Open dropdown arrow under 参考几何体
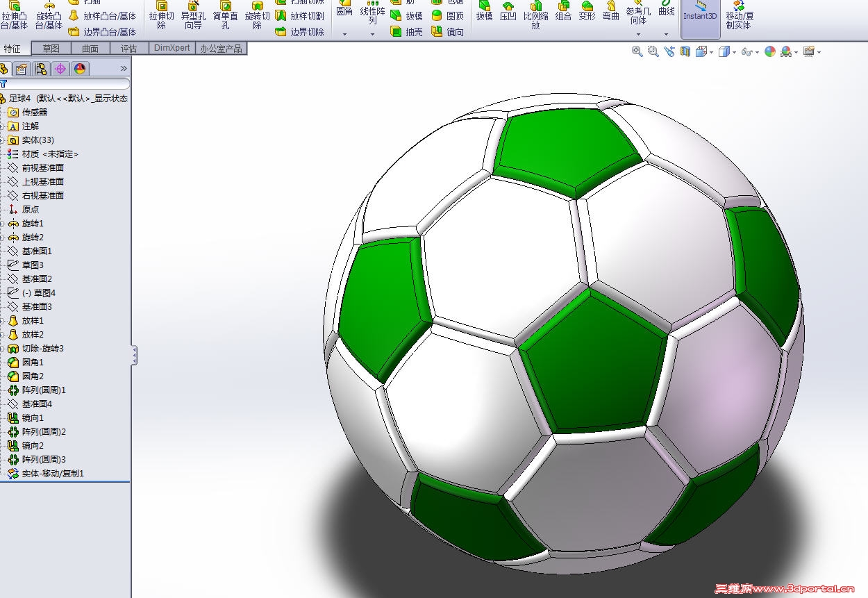This screenshot has width=868, height=598. 638,33
